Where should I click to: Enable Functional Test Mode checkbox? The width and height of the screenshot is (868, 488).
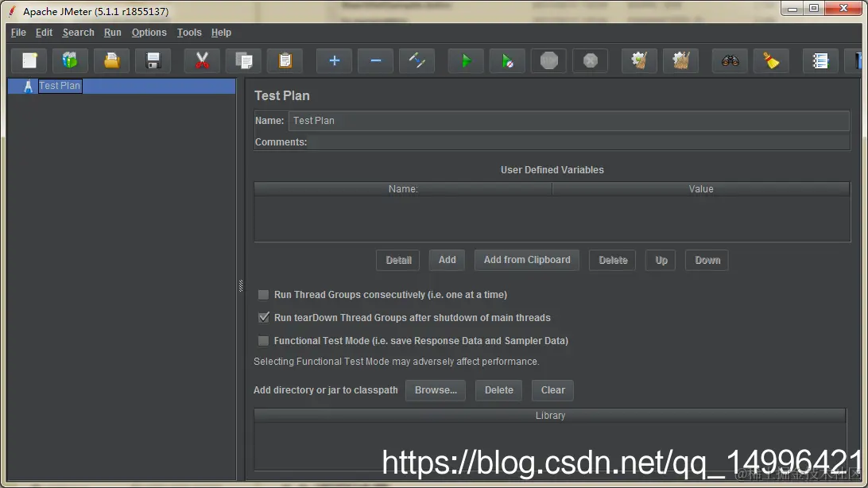(x=264, y=341)
